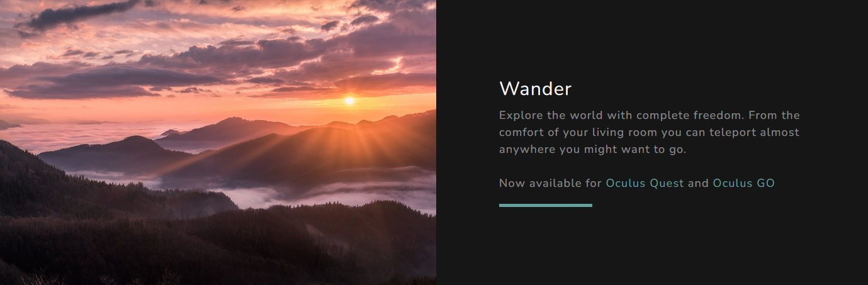Image resolution: width=868 pixels, height=285 pixels.
Task: Click the bright sun in the photo
Action: click(349, 100)
